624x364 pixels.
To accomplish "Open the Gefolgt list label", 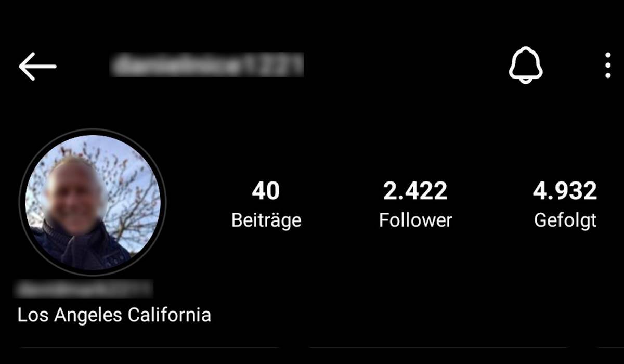I will point(565,220).
